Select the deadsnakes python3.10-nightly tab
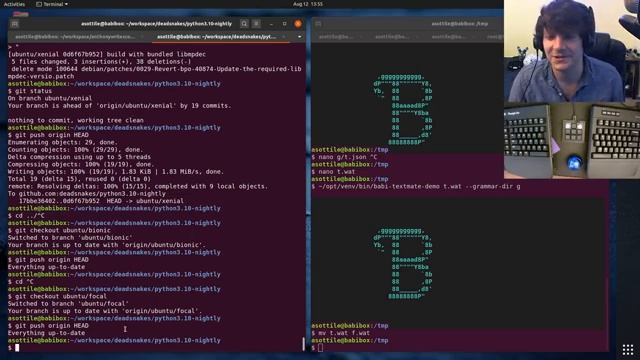640x360 pixels. [x=216, y=37]
